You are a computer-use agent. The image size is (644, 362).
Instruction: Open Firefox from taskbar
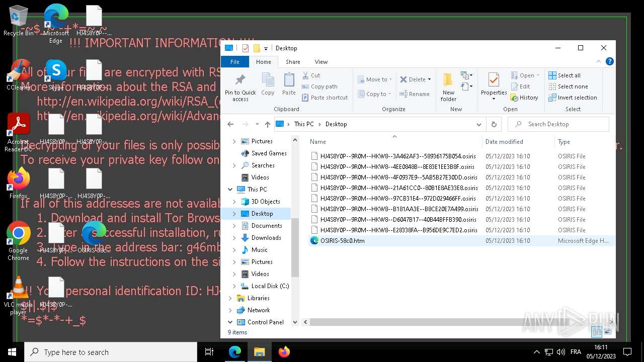pos(284,352)
